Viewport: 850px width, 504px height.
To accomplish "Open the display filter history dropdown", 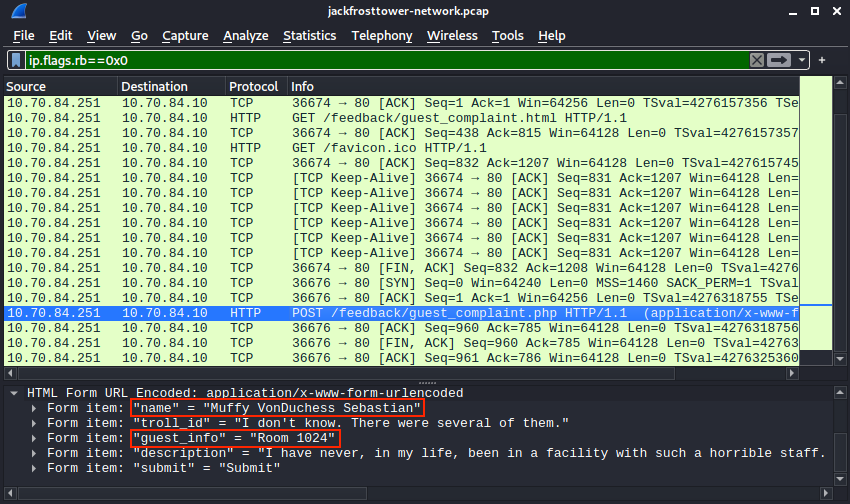I will pos(802,60).
